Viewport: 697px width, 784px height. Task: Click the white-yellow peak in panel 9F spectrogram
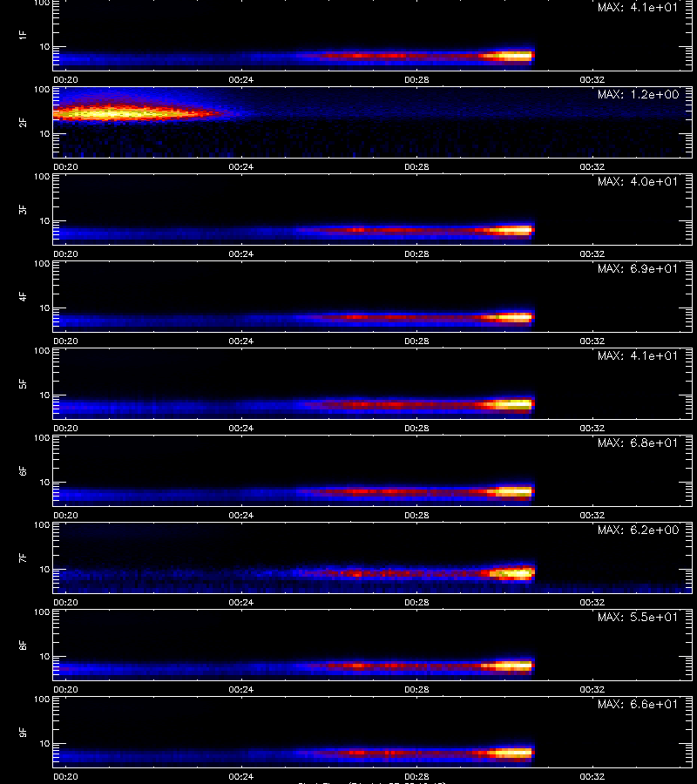(x=512, y=752)
